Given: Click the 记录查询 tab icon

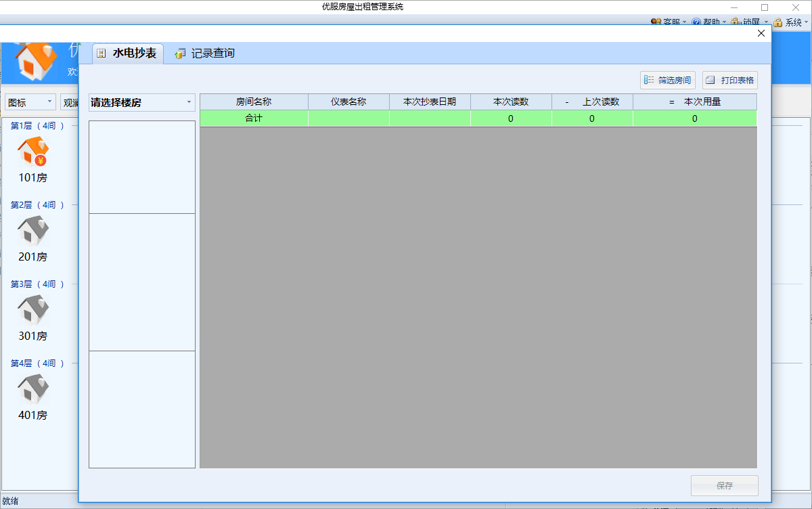Looking at the screenshot, I should click(180, 53).
